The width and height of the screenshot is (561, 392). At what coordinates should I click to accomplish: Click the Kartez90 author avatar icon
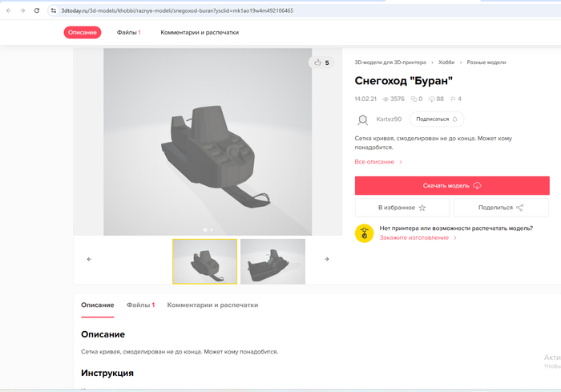363,119
